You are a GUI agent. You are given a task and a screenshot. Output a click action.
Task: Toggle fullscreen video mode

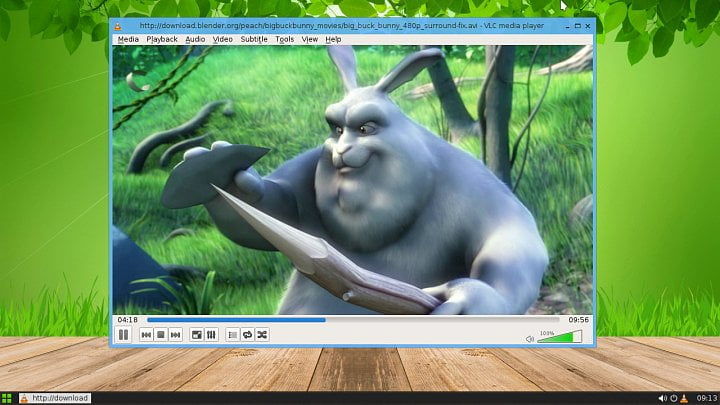[197, 335]
